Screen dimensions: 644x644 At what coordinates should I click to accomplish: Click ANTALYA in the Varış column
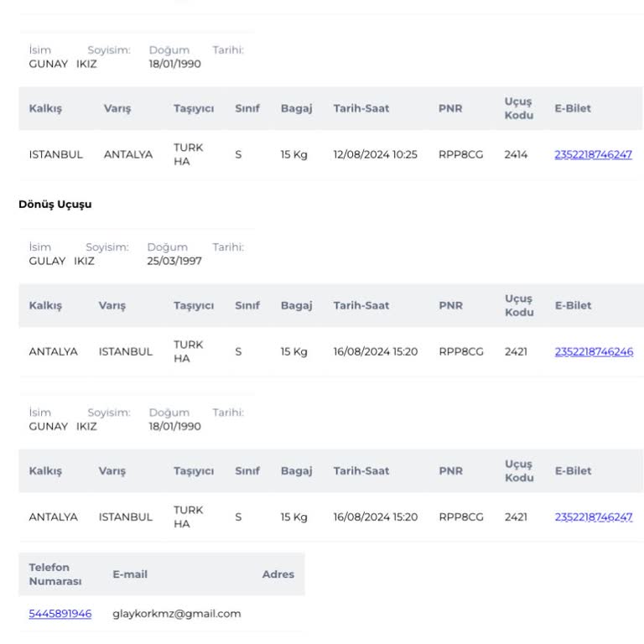(128, 154)
